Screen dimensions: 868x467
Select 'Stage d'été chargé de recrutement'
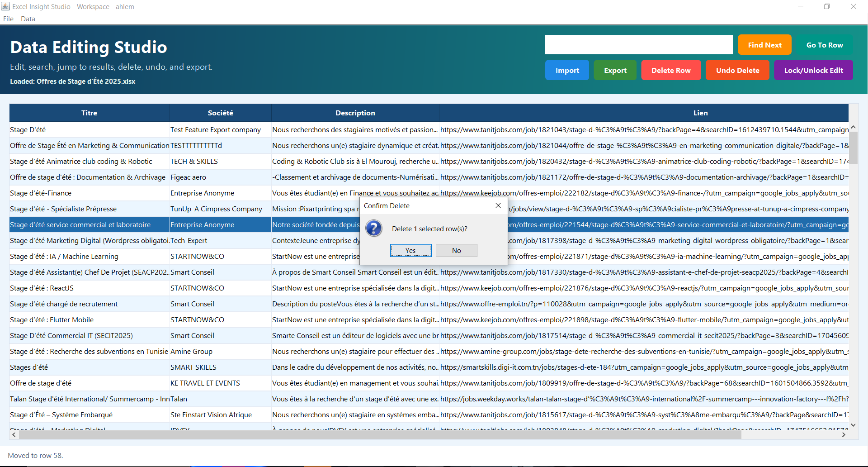point(90,304)
